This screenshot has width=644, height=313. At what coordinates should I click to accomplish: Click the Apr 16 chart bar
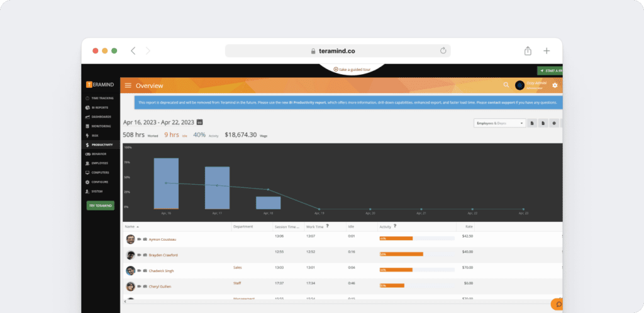point(166,184)
